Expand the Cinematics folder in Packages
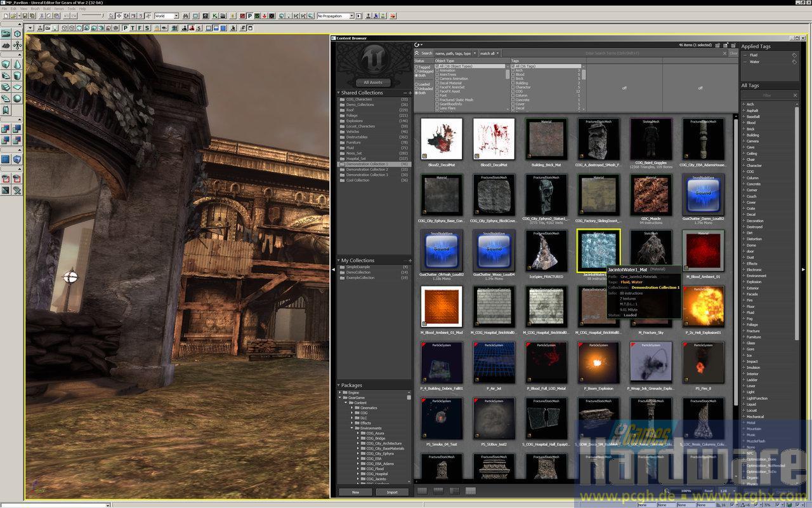This screenshot has width=812, height=508. point(352,408)
